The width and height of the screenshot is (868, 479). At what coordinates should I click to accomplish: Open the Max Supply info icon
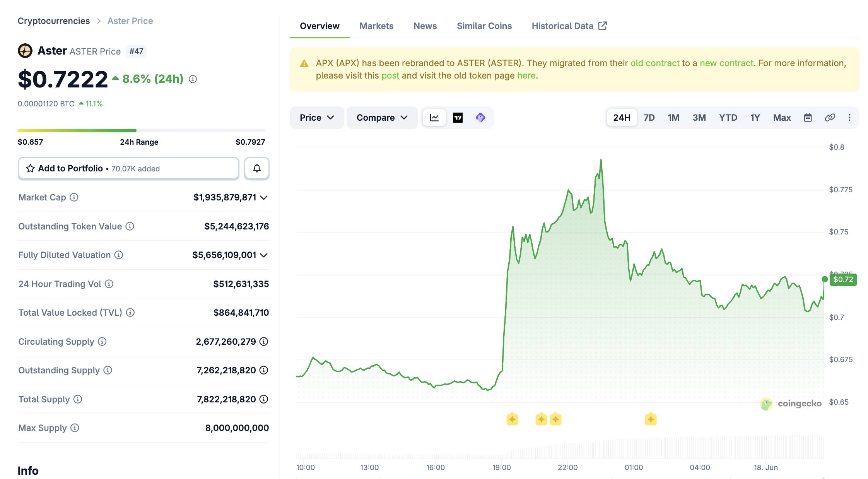point(75,428)
